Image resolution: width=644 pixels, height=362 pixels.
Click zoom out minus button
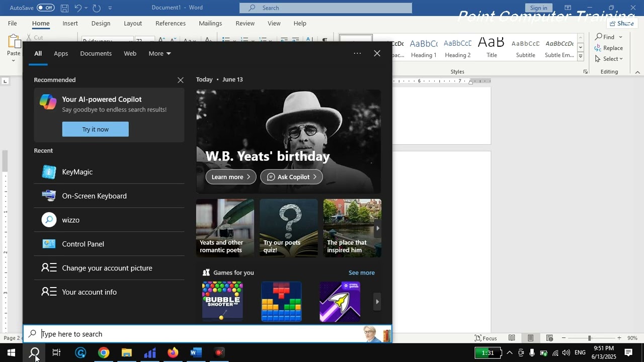(x=563, y=338)
